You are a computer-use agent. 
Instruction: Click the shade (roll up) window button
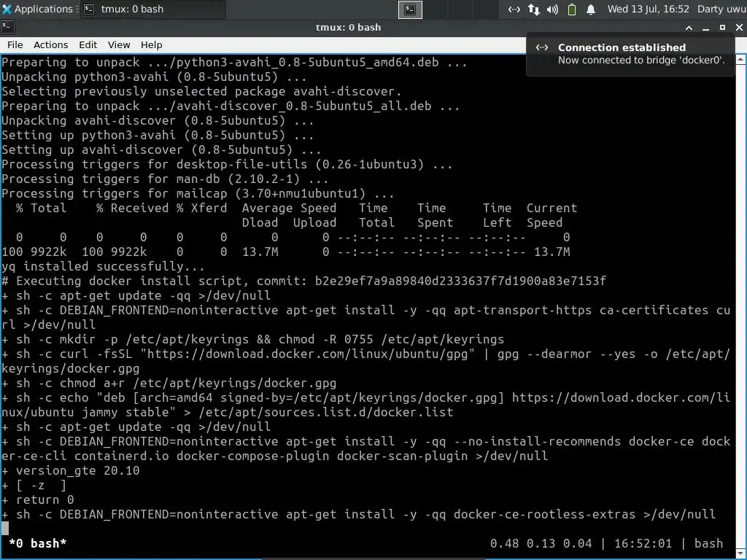coord(689,28)
